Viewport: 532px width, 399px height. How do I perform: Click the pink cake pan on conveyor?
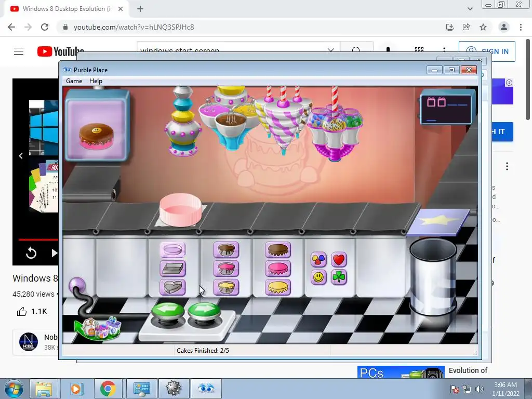coord(180,210)
